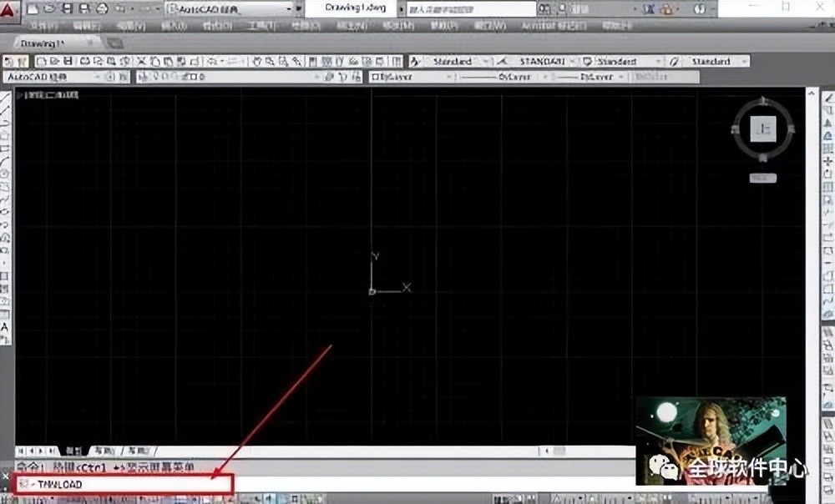Screen dimensions: 835x504
Task: Click the ViewCube top face
Action: tap(763, 129)
